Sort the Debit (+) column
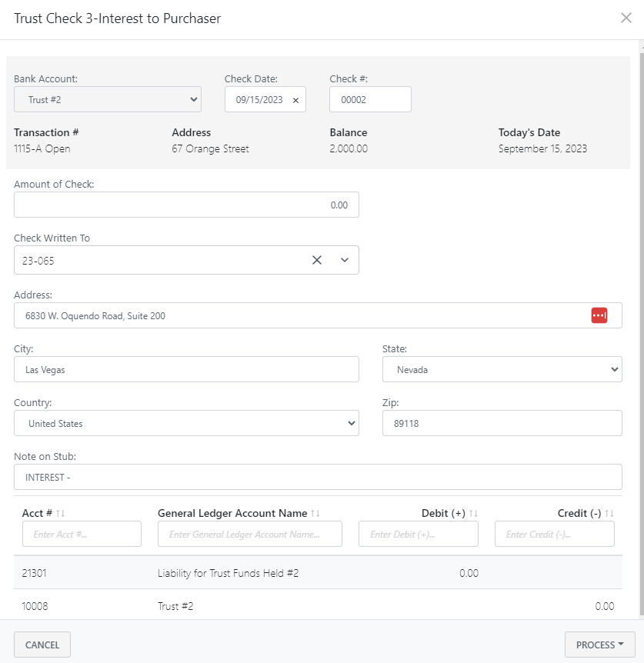Viewport: 644px width, 663px height. coord(473,514)
